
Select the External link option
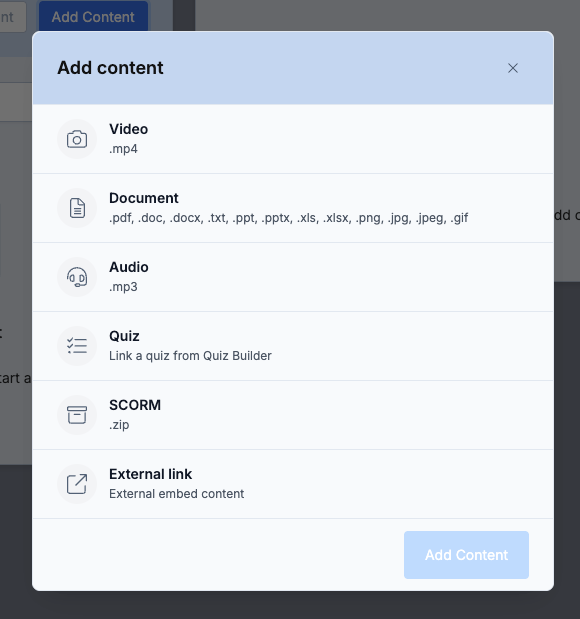pos(293,484)
